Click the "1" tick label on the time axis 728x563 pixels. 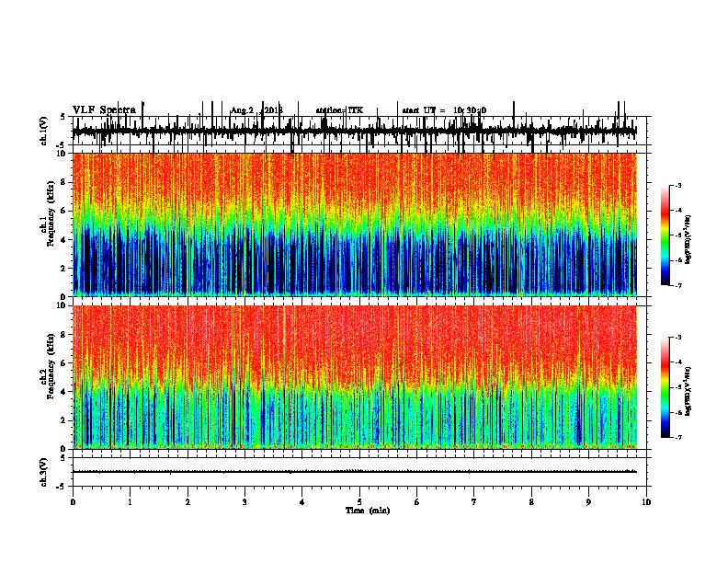(131, 502)
